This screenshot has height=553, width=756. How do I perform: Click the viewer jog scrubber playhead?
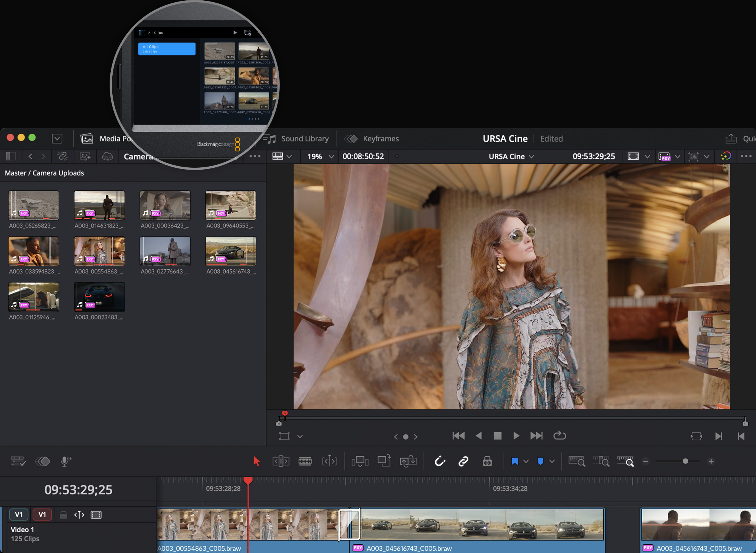[x=285, y=414]
